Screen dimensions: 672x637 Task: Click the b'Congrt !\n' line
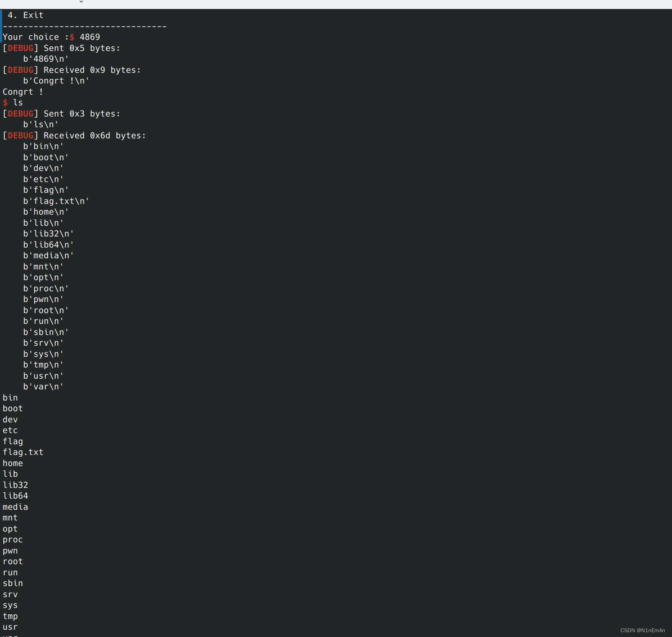coord(56,81)
